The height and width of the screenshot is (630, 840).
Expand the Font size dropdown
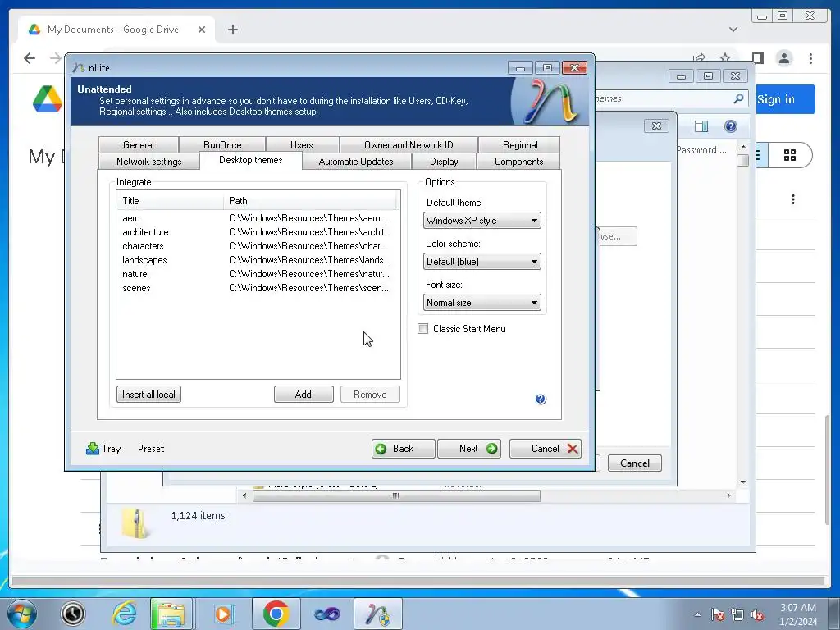pyautogui.click(x=482, y=303)
